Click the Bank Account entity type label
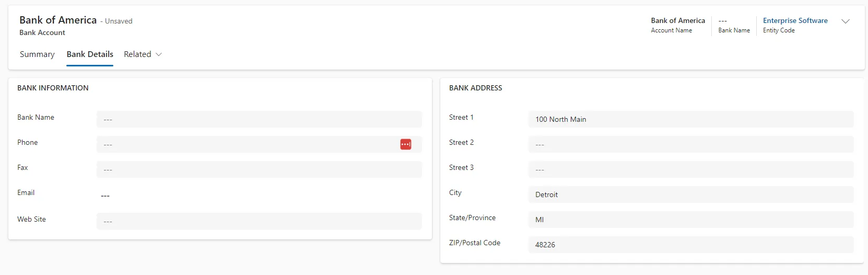The image size is (868, 275). (x=42, y=32)
